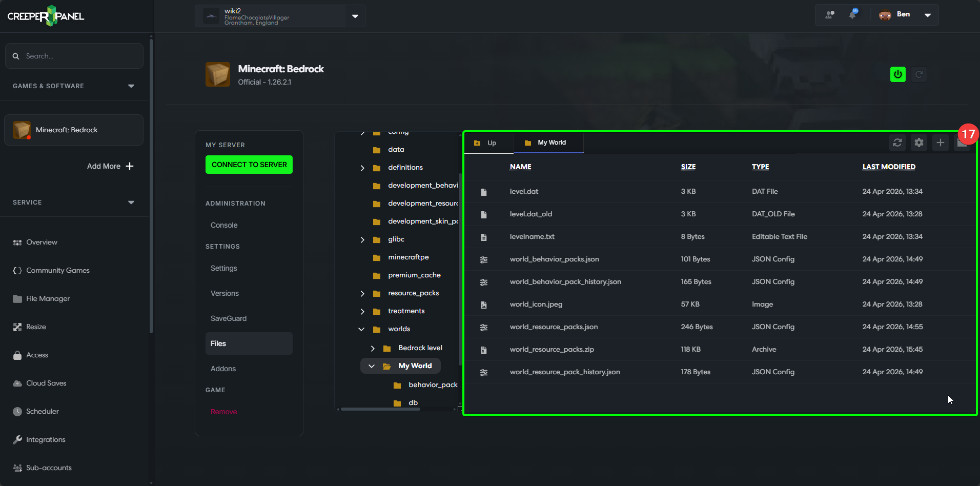The image size is (980, 486).
Task: Click the world_resource_packs.zip archive icon
Action: click(x=483, y=350)
